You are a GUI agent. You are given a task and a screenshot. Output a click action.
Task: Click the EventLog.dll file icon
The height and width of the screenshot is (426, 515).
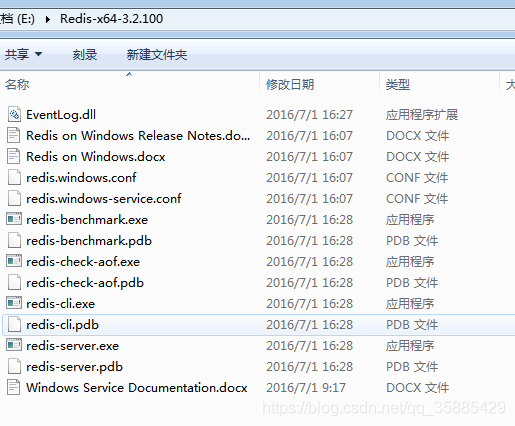pos(14,115)
